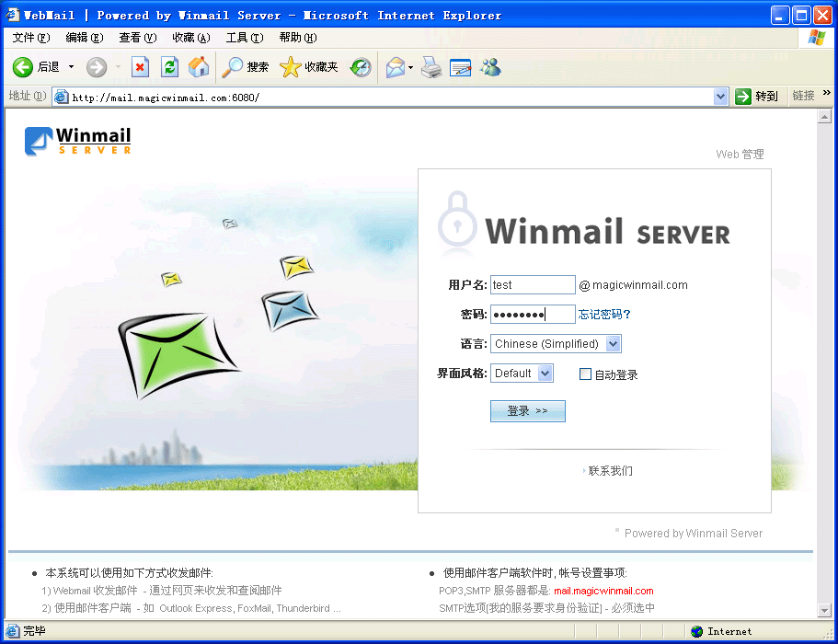
Task: Click the @magicwinmail.com domain text
Action: 633,285
